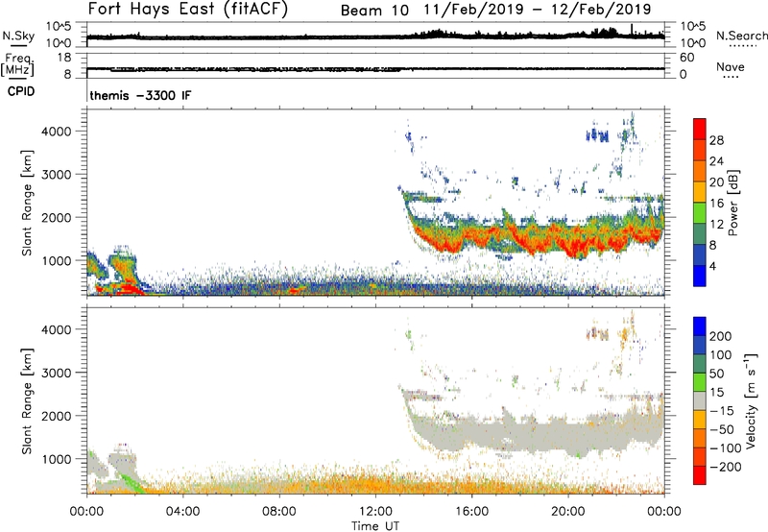Click the 'N.Sky' legend label
Image resolution: width=768 pixels, height=532 pixels.
tap(18, 36)
